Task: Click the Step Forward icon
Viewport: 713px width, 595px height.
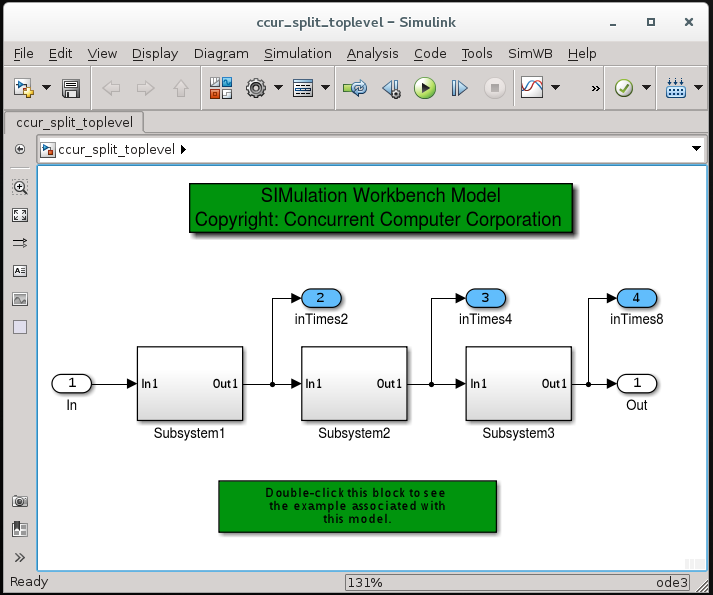Action: coord(459,89)
